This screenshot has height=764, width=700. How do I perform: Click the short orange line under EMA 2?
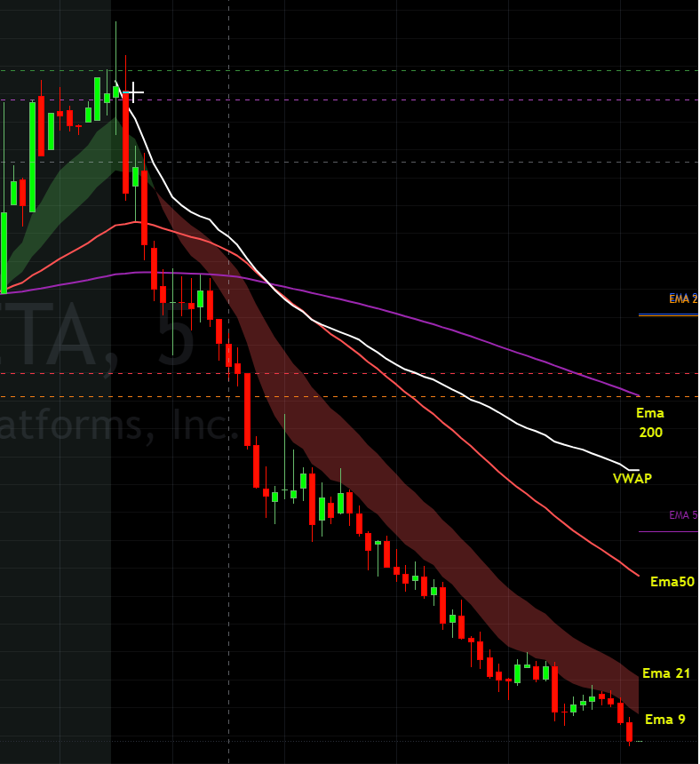click(668, 315)
